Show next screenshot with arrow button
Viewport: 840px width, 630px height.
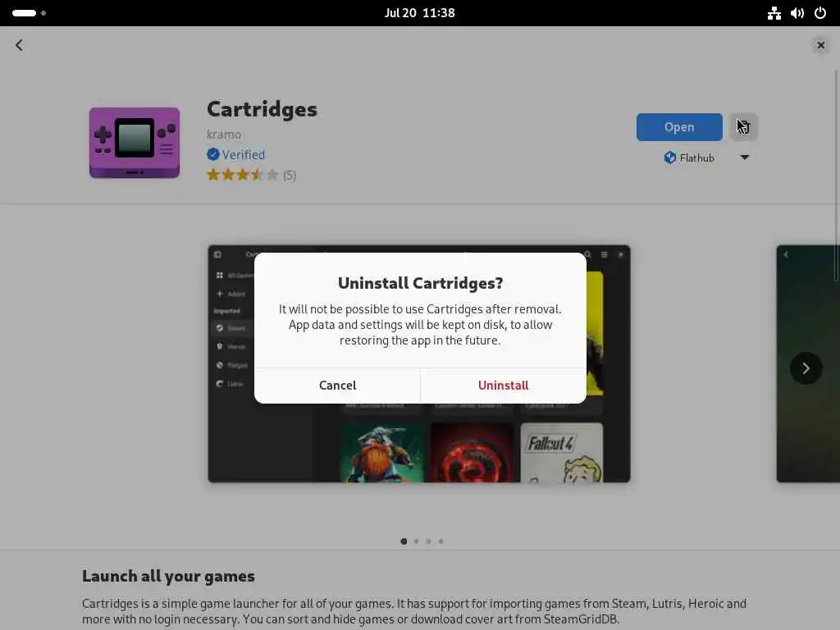(806, 368)
